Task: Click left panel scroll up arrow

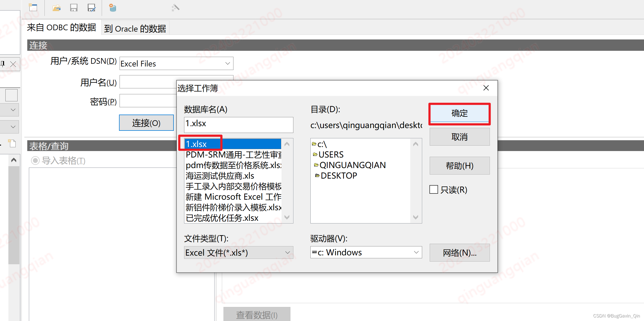Action: click(14, 160)
